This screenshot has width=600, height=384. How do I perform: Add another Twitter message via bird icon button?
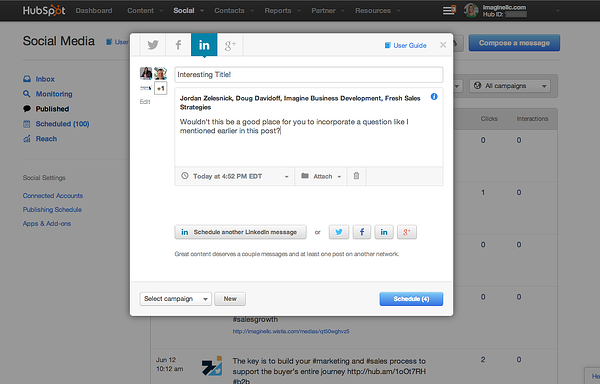click(x=339, y=232)
